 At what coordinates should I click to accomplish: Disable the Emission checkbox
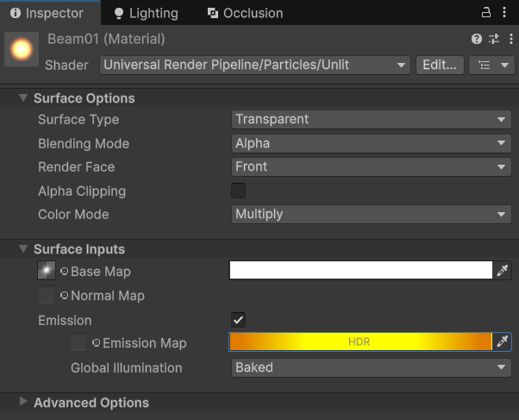[x=239, y=320]
